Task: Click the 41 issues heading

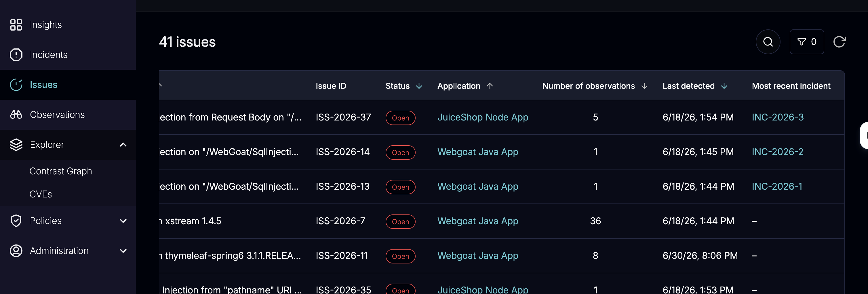Action: coord(187,42)
